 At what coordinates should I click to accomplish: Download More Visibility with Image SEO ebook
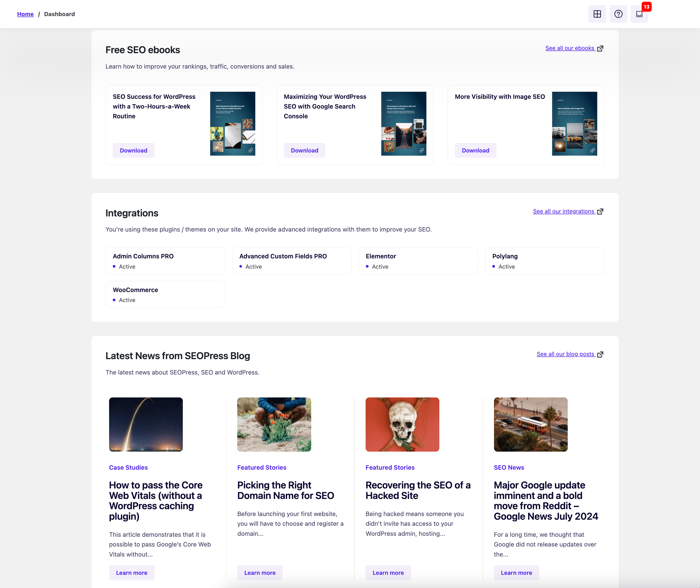475,150
